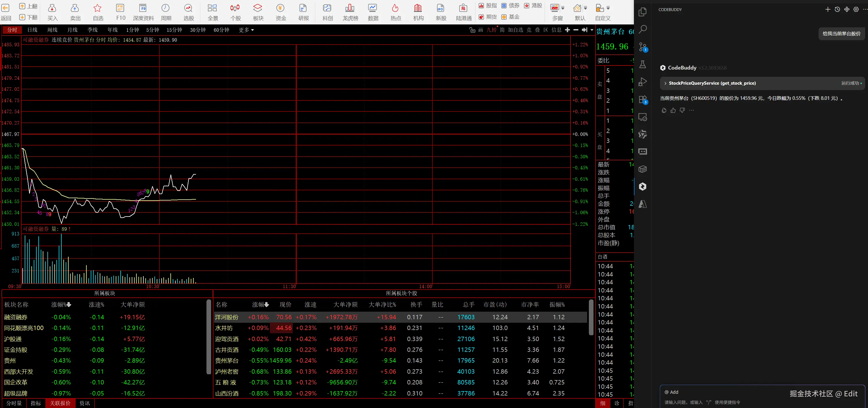
Task: Open CodeBuddy chat history icon
Action: [837, 9]
